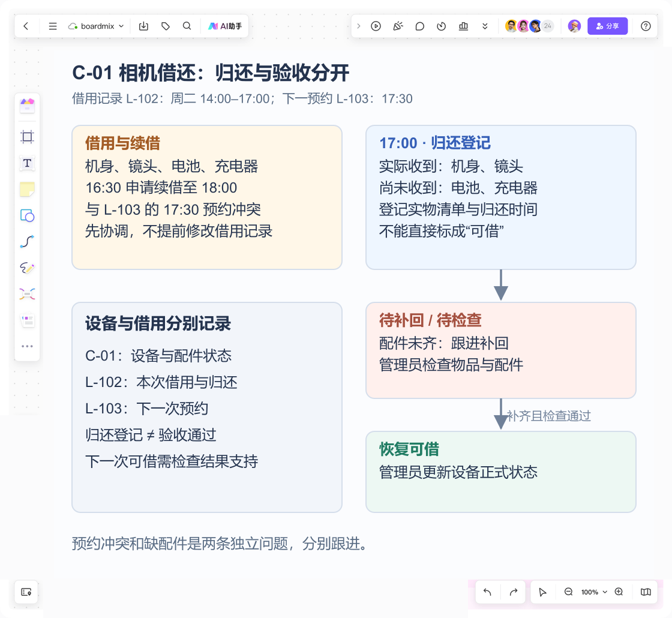
Task: Go back with the left arrow
Action: (x=26, y=26)
